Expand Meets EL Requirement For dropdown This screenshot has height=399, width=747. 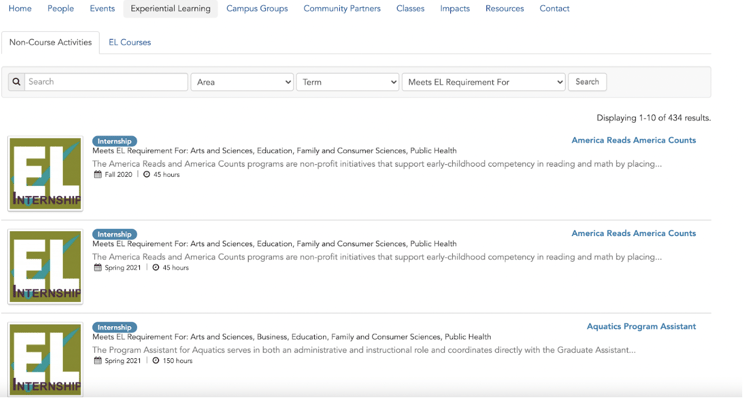pos(484,82)
